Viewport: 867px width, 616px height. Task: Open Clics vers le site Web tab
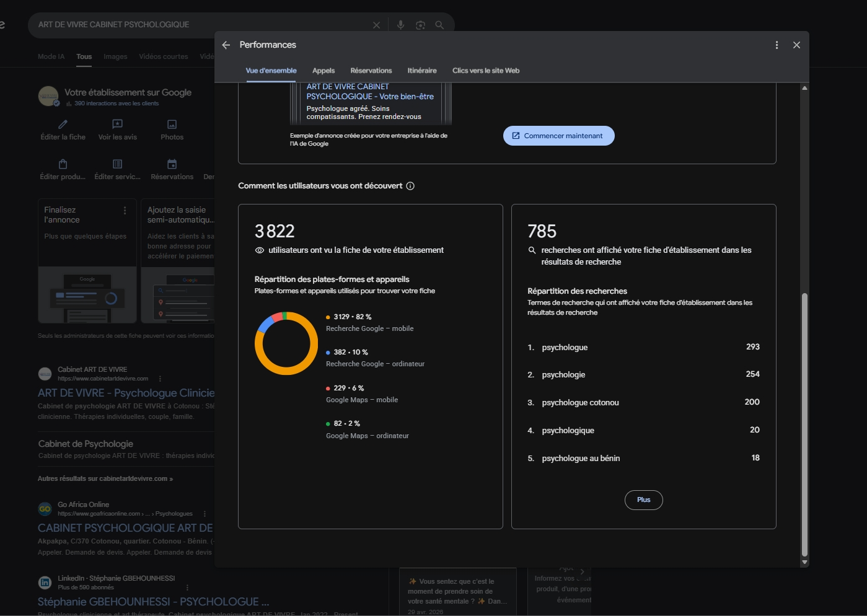coord(486,71)
